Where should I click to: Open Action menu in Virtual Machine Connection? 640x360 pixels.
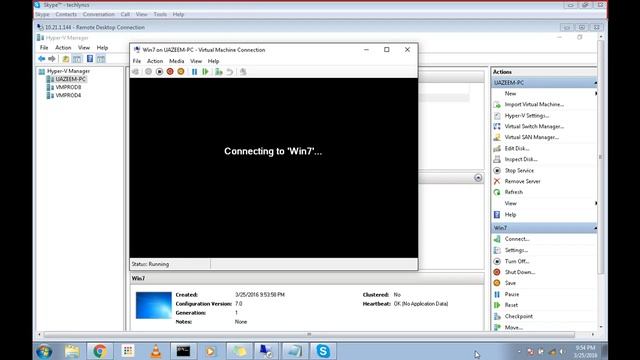(155, 61)
